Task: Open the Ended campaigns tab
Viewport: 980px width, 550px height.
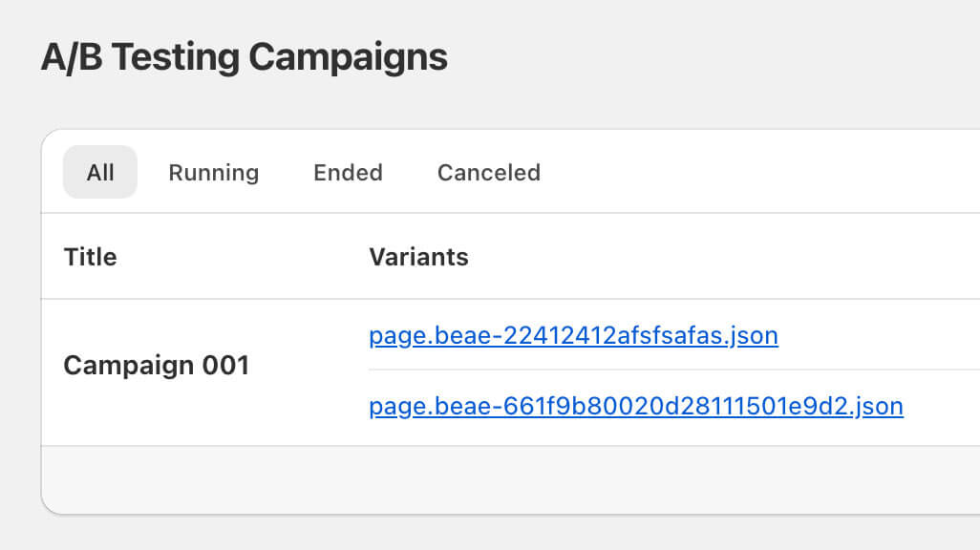Action: pos(348,173)
